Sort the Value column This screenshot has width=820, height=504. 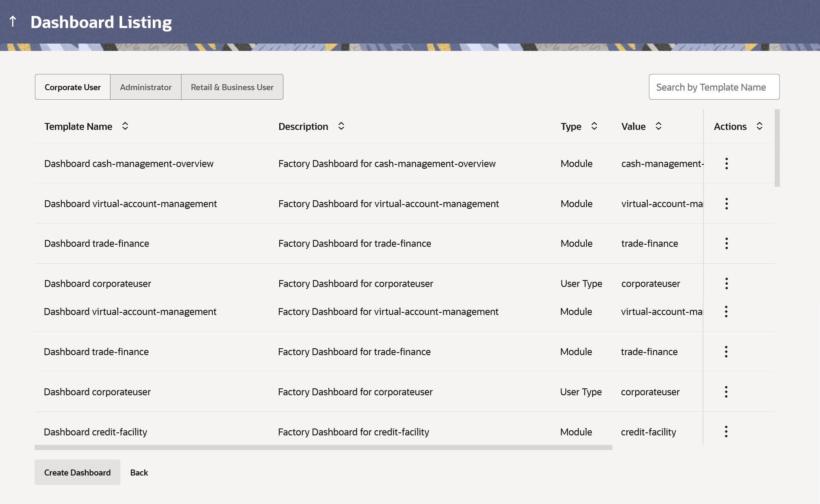[x=659, y=126]
